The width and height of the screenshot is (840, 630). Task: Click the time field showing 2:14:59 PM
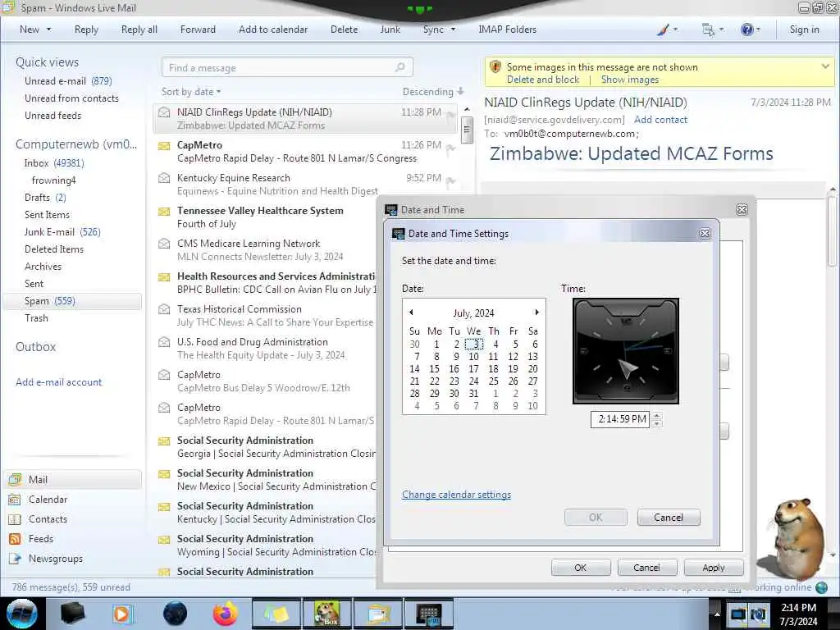point(622,419)
